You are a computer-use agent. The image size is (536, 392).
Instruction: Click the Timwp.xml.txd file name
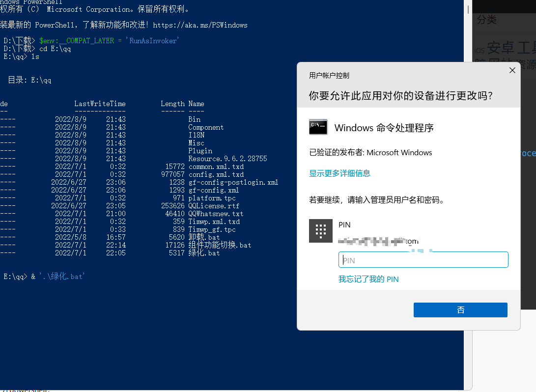[214, 222]
